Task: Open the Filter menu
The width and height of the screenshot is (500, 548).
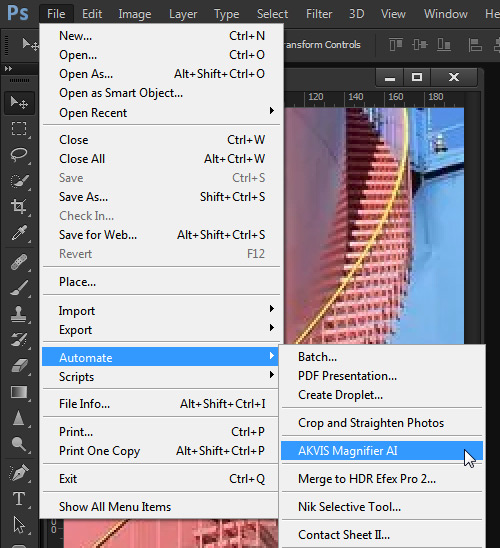Action: click(319, 14)
